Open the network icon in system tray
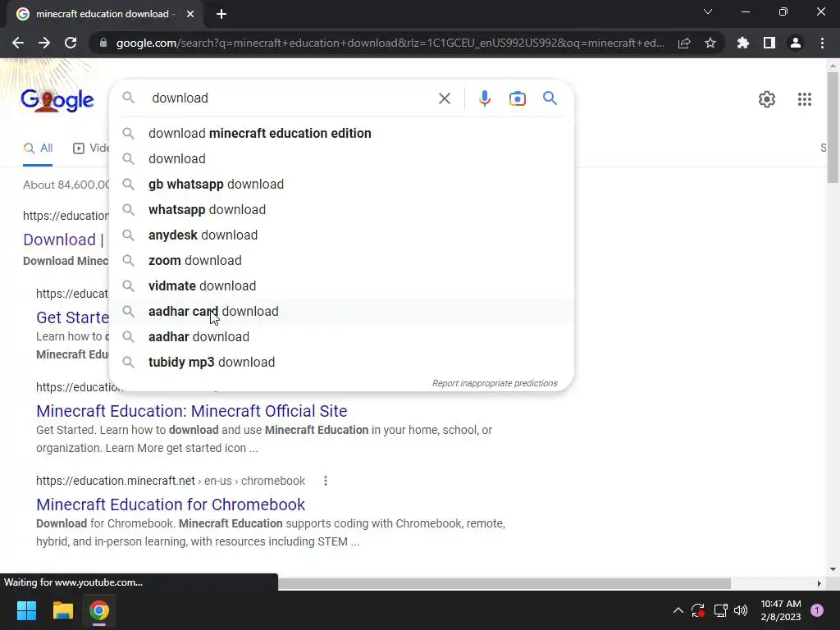The width and height of the screenshot is (840, 630). [720, 610]
